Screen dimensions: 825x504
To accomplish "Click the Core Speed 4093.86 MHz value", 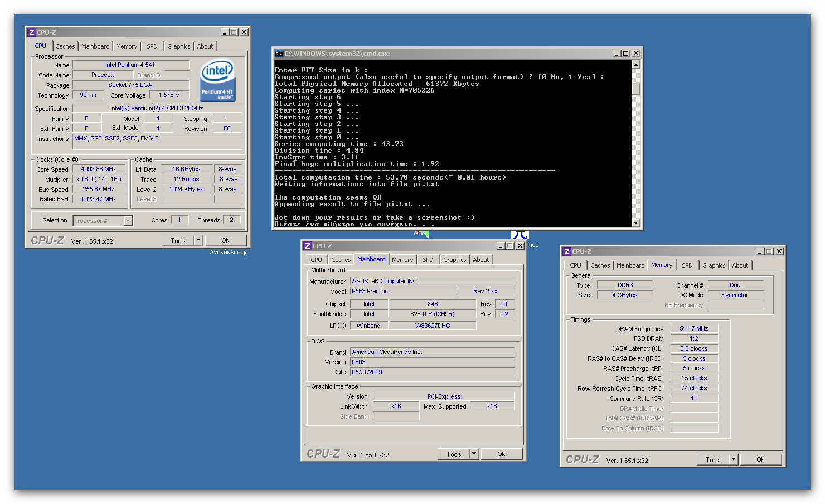I will (x=99, y=169).
